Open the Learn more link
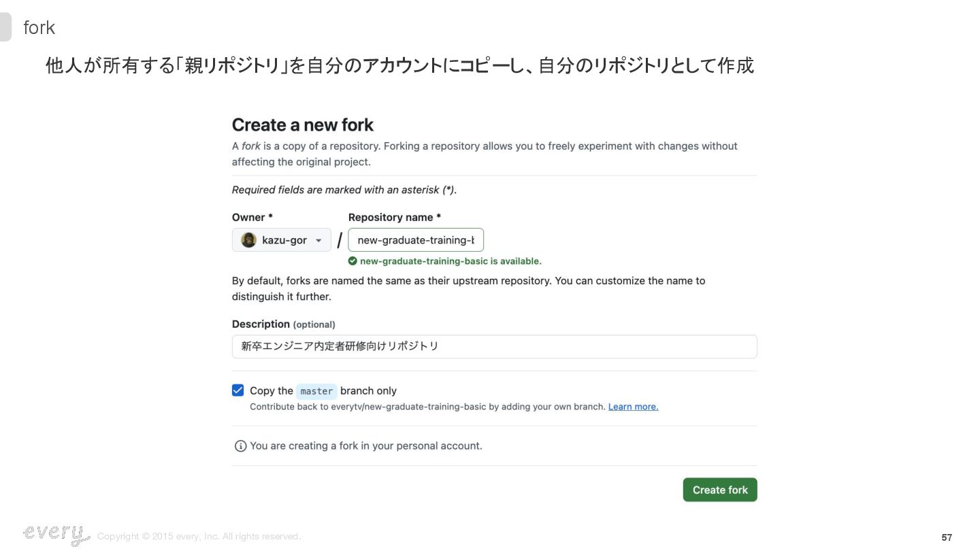 (x=633, y=407)
